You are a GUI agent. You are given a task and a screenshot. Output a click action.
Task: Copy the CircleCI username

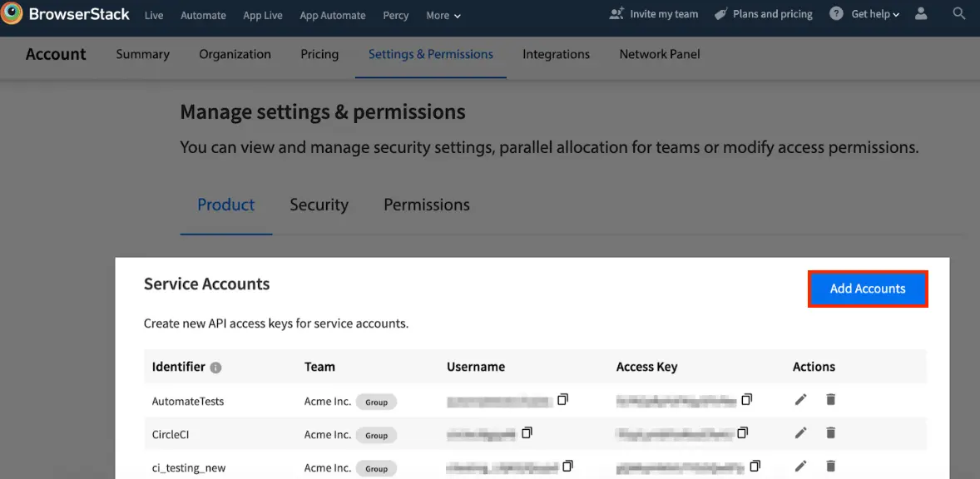click(527, 433)
